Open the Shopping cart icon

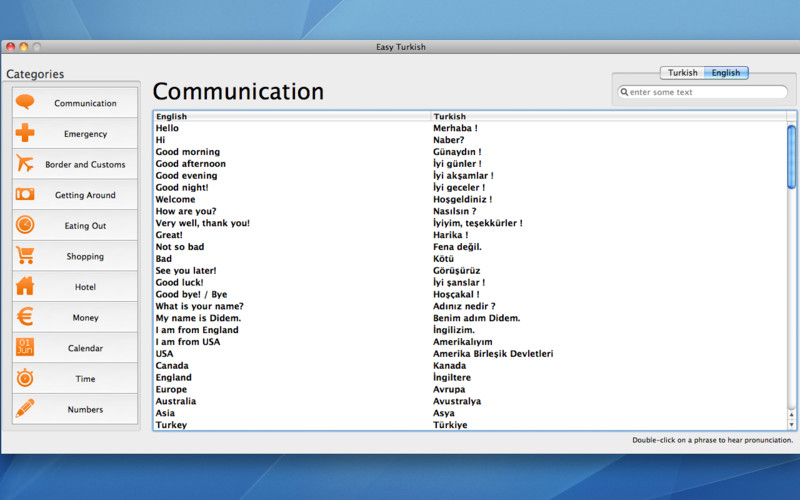point(25,256)
